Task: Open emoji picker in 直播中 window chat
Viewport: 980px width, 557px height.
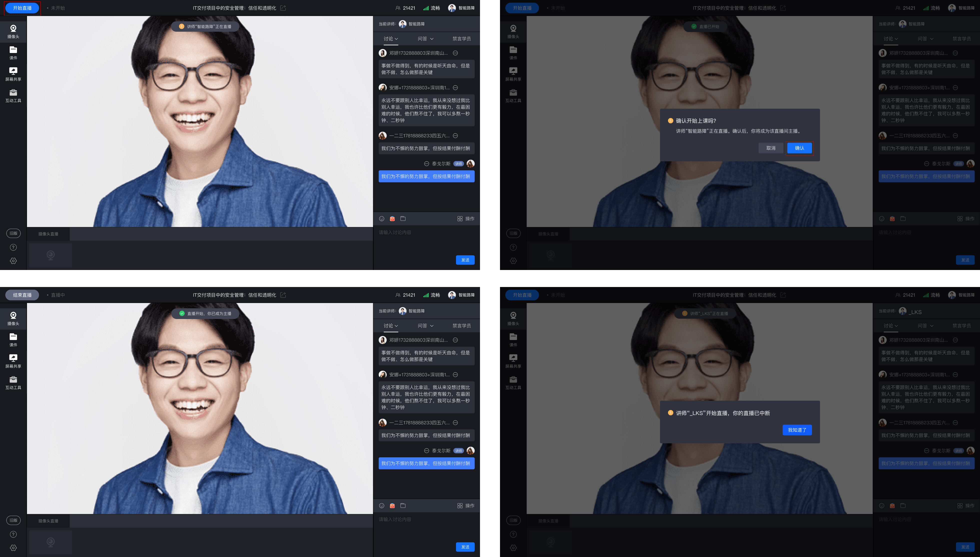Action: tap(381, 506)
